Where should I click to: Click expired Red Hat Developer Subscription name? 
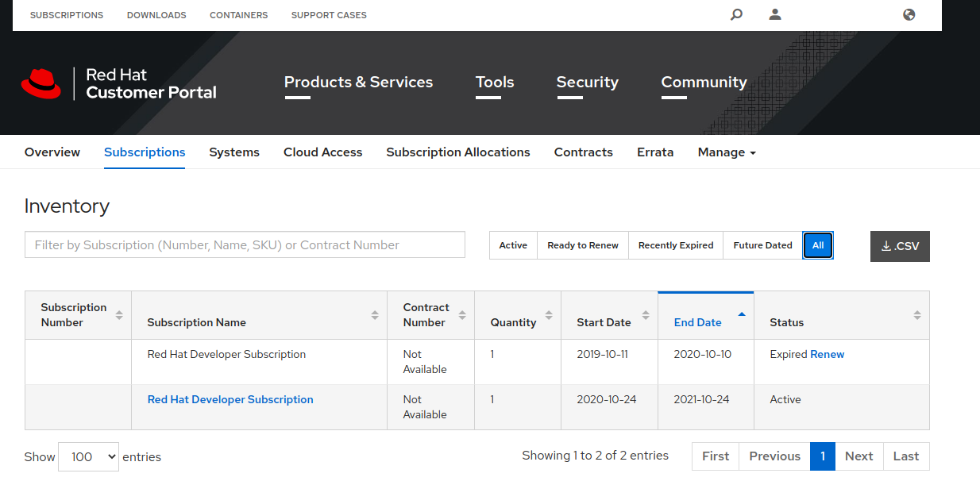click(x=226, y=355)
